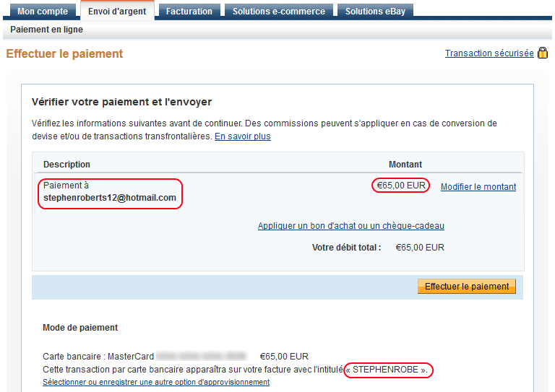Go to the Facturation tab
The image size is (555, 392).
pos(189,12)
